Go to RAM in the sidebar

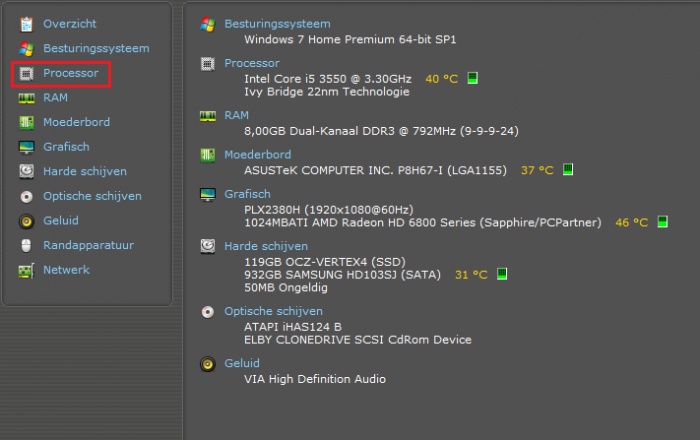point(55,97)
